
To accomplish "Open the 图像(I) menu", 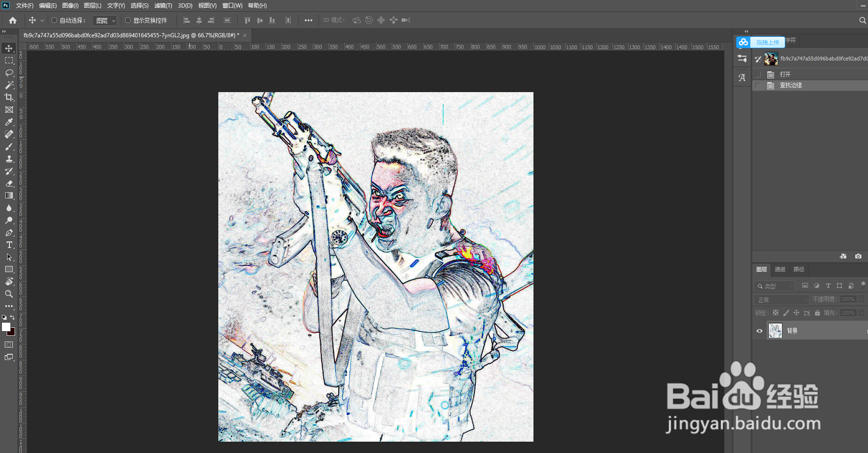I will pos(70,6).
